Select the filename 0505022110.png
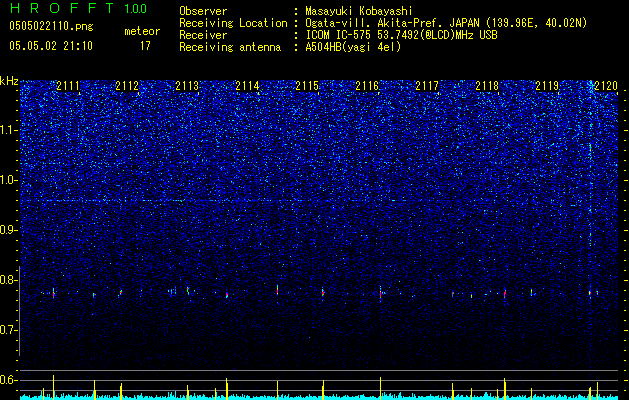This screenshot has width=629, height=400. 51,27
